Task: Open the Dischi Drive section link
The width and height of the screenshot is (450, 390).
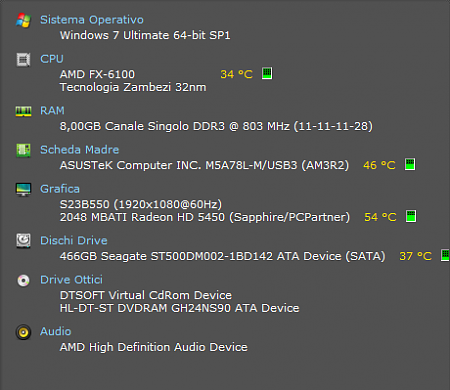Action: coord(74,241)
